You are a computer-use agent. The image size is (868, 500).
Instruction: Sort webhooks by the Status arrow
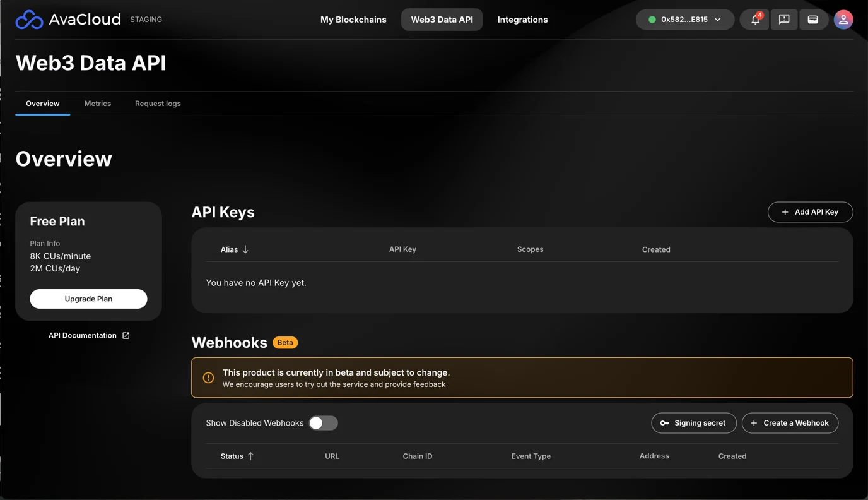pos(250,456)
